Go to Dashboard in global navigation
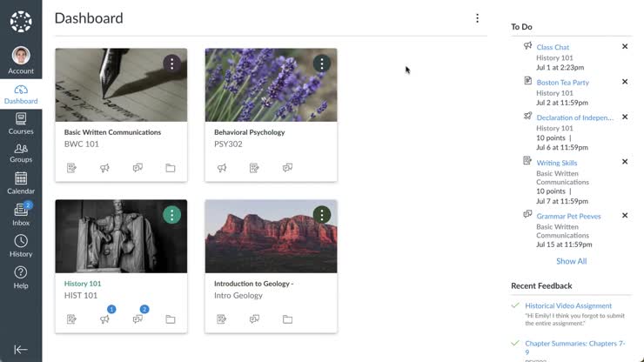 pos(21,95)
